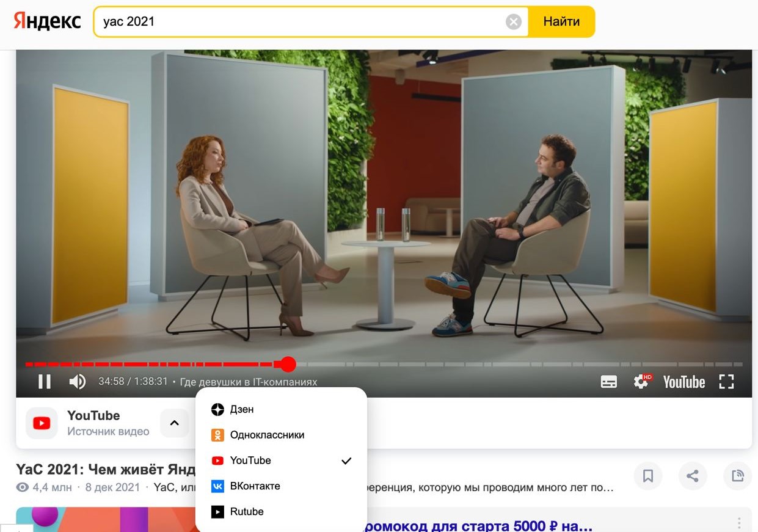Screen dimensions: 758x532
Task: Enter fullscreen mode
Action: (x=726, y=382)
